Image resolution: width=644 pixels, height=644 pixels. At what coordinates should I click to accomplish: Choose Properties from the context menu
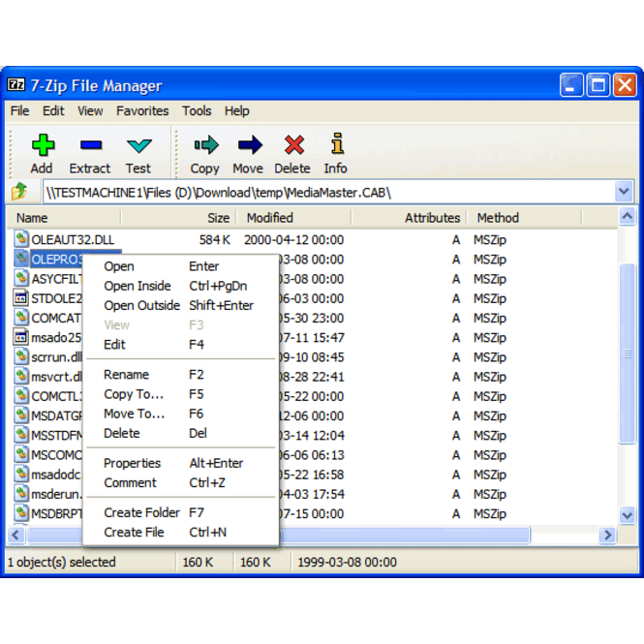(x=132, y=463)
